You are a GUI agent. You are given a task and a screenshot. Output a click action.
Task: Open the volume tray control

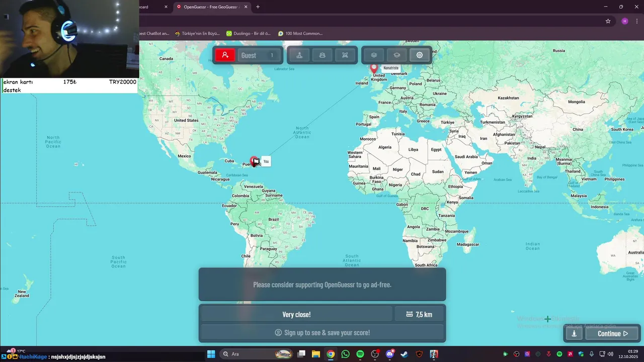611,354
